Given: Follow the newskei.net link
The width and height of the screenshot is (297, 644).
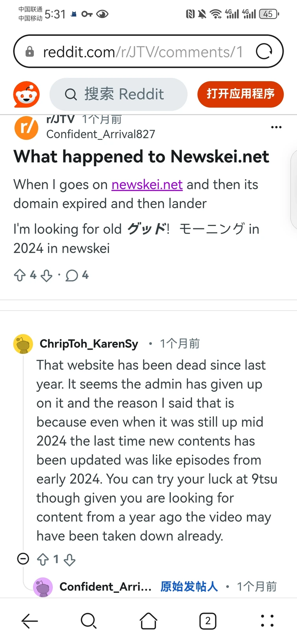Looking at the screenshot, I should [147, 185].
